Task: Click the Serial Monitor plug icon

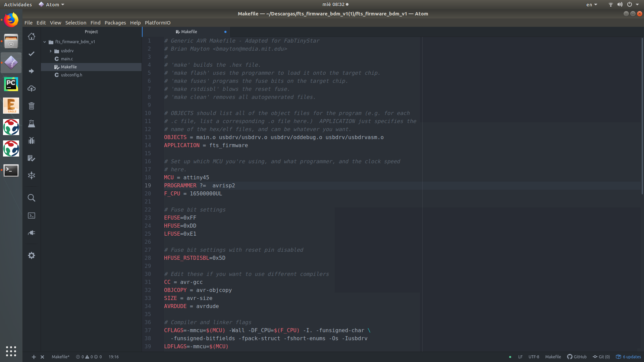Action: click(32, 233)
